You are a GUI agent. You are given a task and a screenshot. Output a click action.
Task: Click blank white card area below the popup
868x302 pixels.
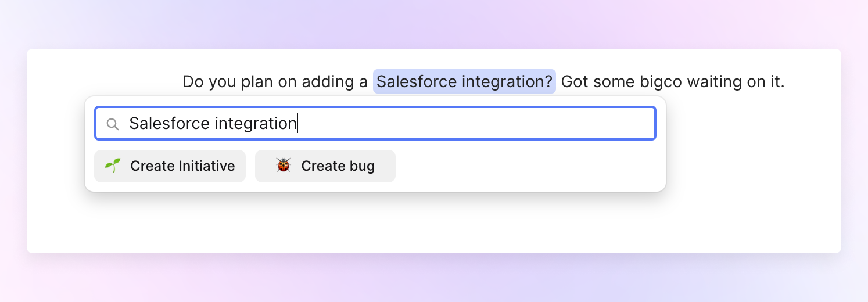(433, 224)
